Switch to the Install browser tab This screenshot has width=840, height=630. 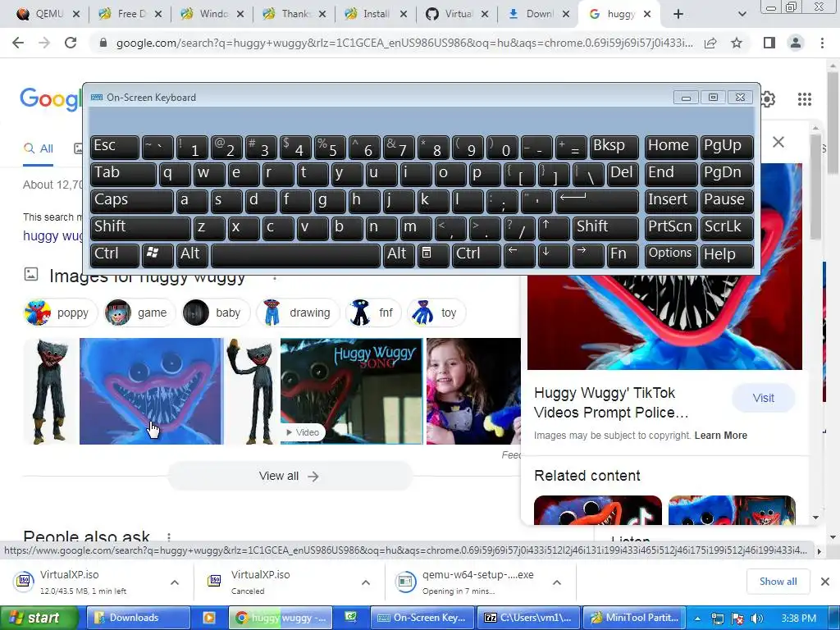point(376,14)
